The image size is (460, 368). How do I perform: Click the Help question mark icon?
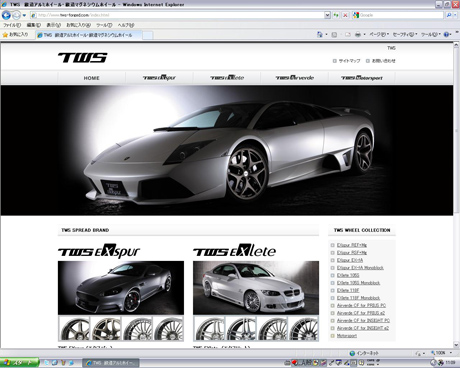447,34
